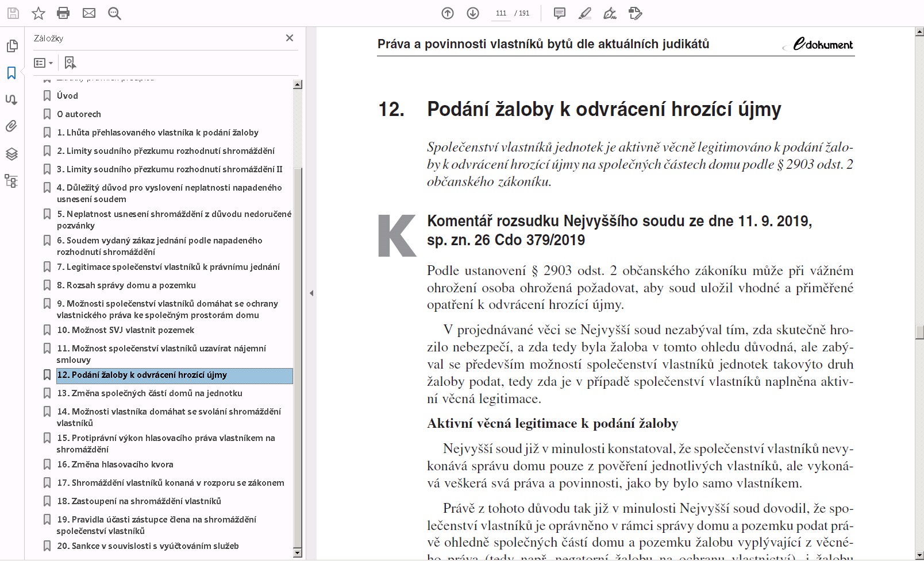Open the Page Thumbnails panel icon
Image resolution: width=924 pixels, height=561 pixels.
tap(11, 46)
